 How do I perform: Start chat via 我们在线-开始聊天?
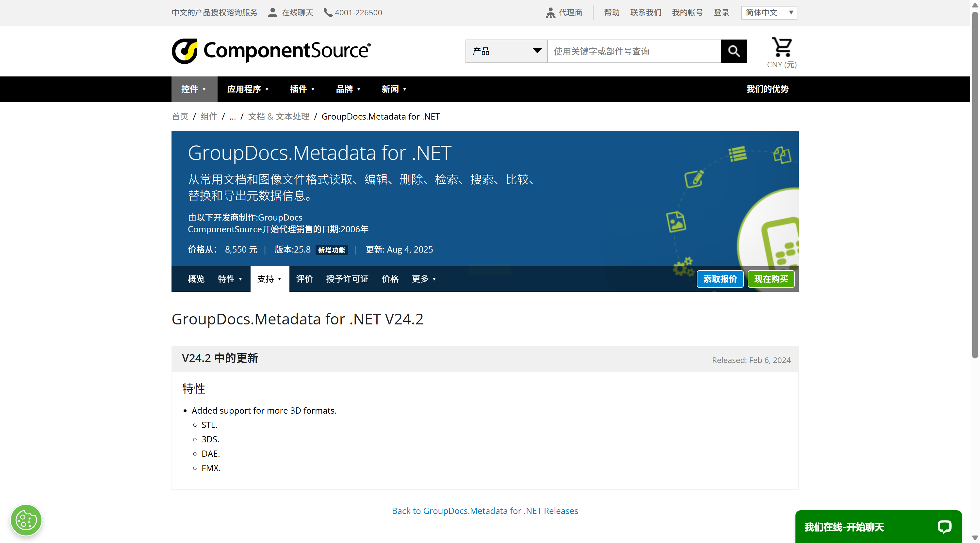[878, 527]
